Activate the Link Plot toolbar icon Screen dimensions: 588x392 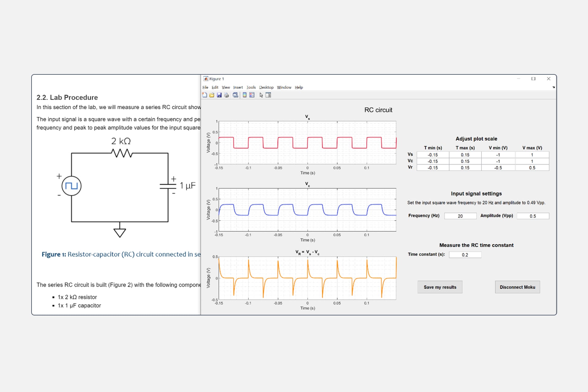pyautogui.click(x=235, y=95)
